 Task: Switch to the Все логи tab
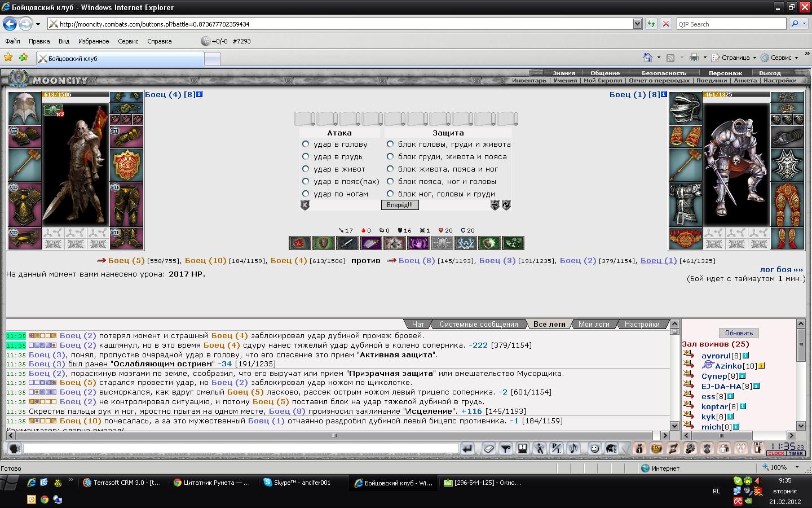[x=549, y=324]
